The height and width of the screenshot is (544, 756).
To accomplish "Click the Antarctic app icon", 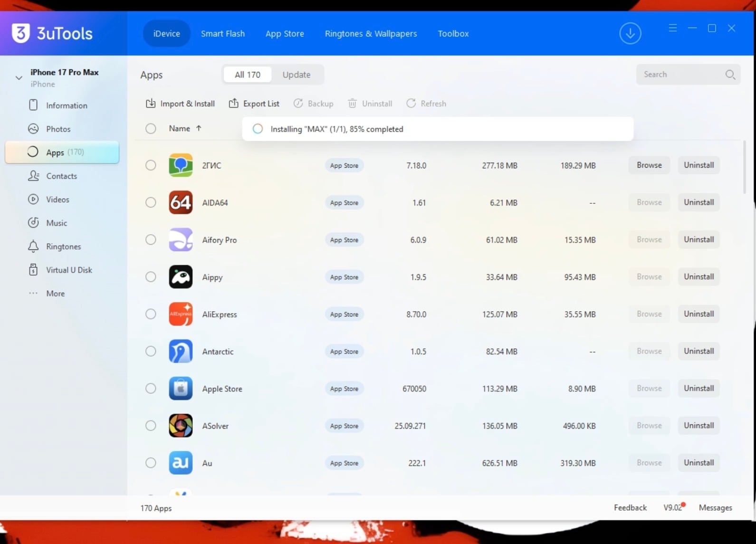I will coord(181,351).
